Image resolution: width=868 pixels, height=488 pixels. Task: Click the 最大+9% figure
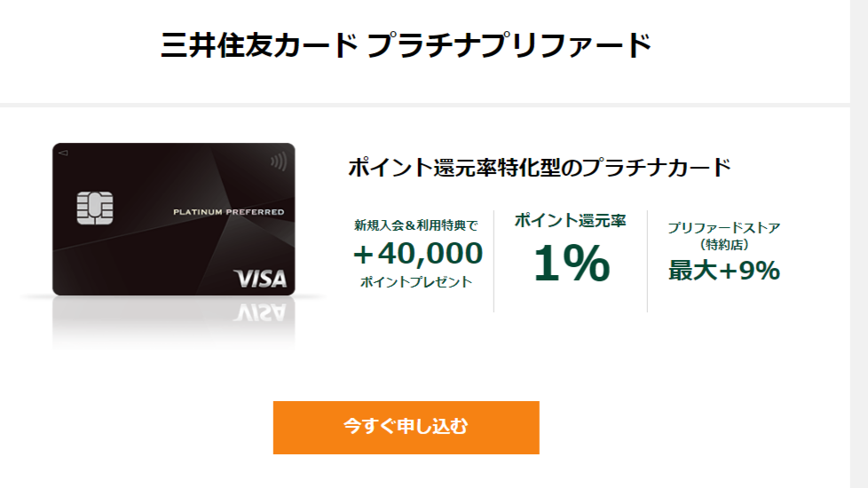click(x=724, y=271)
